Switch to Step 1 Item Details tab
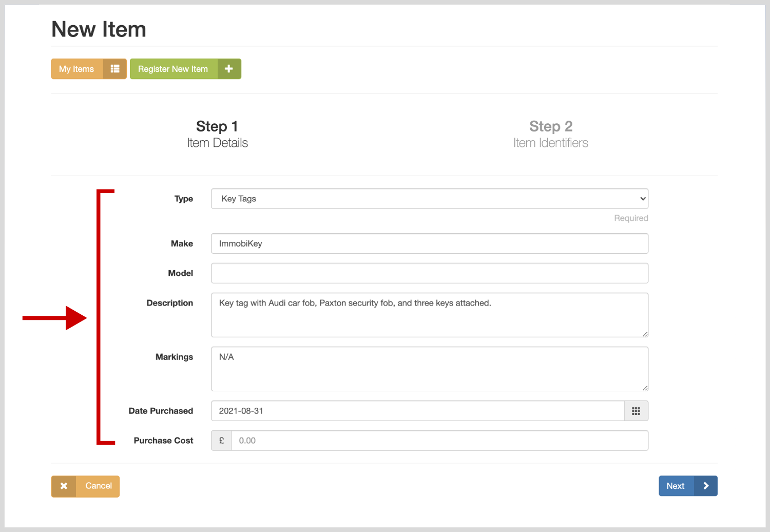The width and height of the screenshot is (770, 532). click(x=217, y=134)
